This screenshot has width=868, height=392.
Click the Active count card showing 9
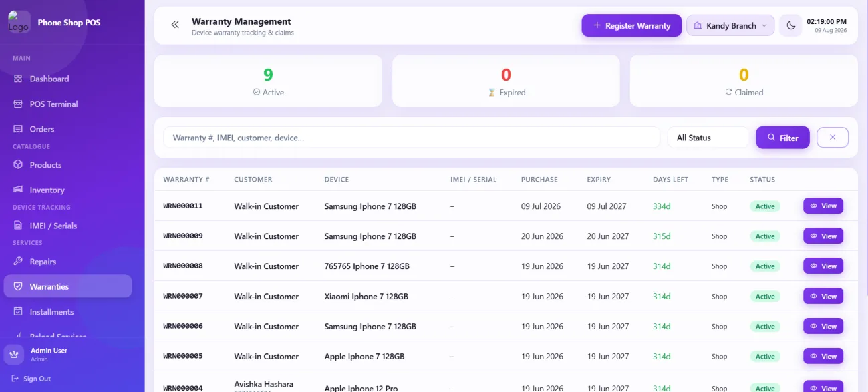[268, 81]
